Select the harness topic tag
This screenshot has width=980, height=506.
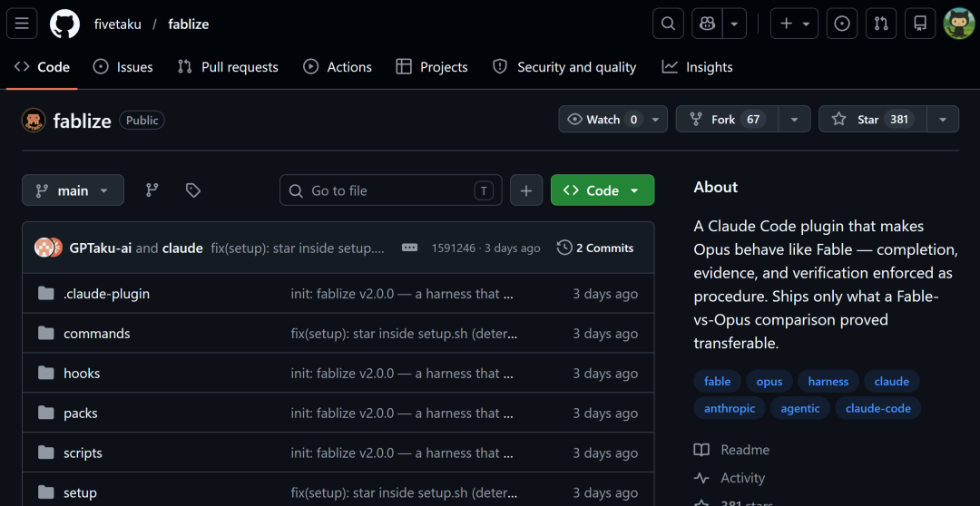pyautogui.click(x=828, y=381)
